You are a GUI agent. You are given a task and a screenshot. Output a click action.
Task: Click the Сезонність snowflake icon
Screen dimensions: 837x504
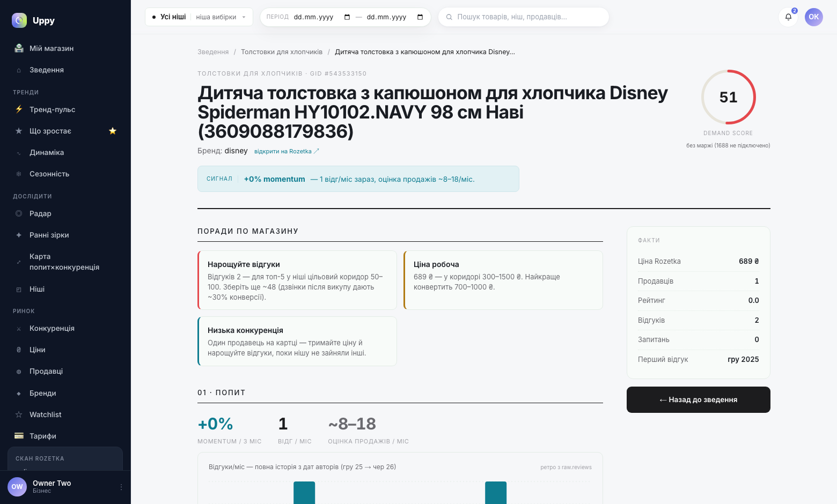pyautogui.click(x=19, y=174)
